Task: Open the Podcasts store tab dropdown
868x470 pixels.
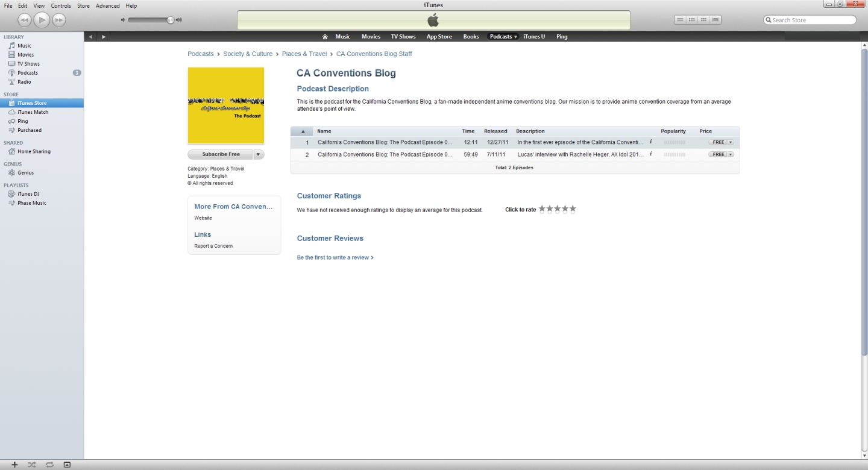Action: click(x=516, y=37)
